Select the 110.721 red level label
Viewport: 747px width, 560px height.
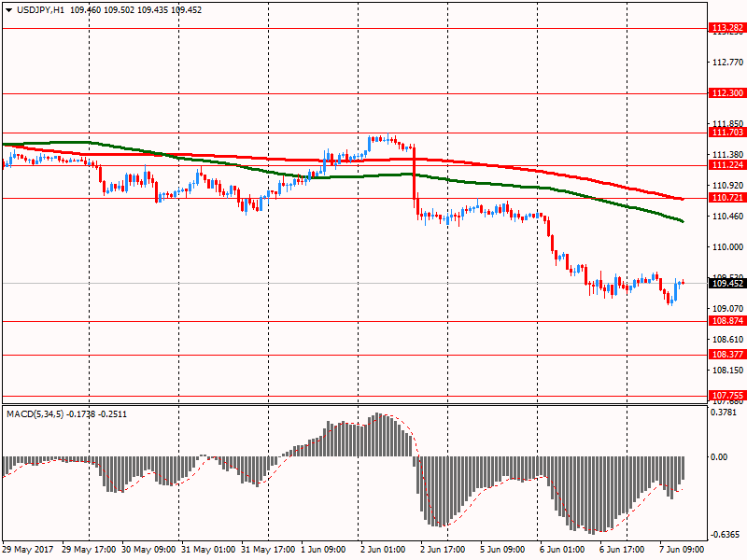[x=727, y=198]
